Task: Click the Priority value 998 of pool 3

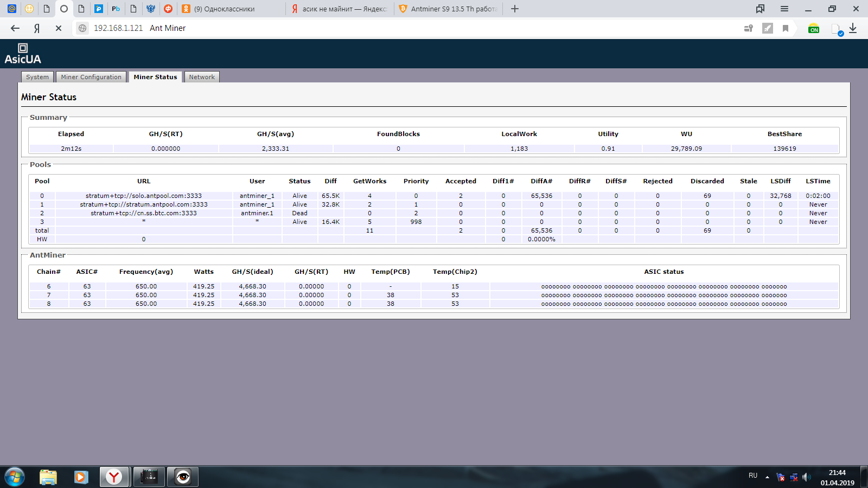Action: [416, 222]
